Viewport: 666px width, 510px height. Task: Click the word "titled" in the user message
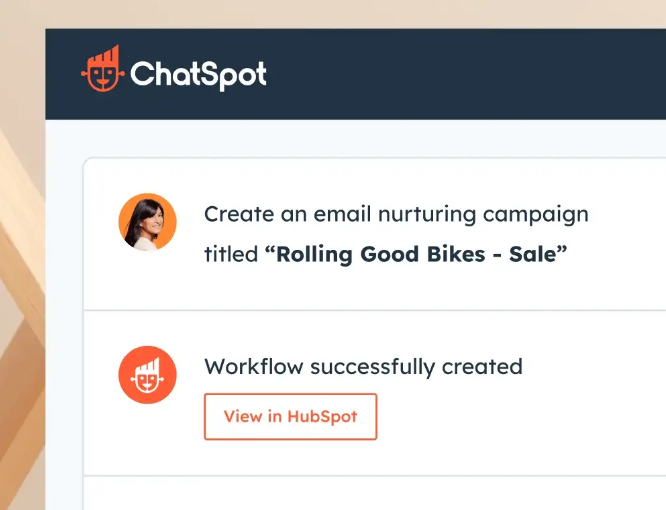tap(231, 254)
